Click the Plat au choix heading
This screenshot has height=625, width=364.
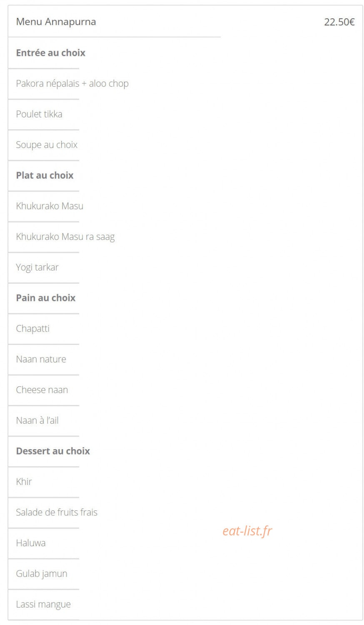(x=45, y=175)
